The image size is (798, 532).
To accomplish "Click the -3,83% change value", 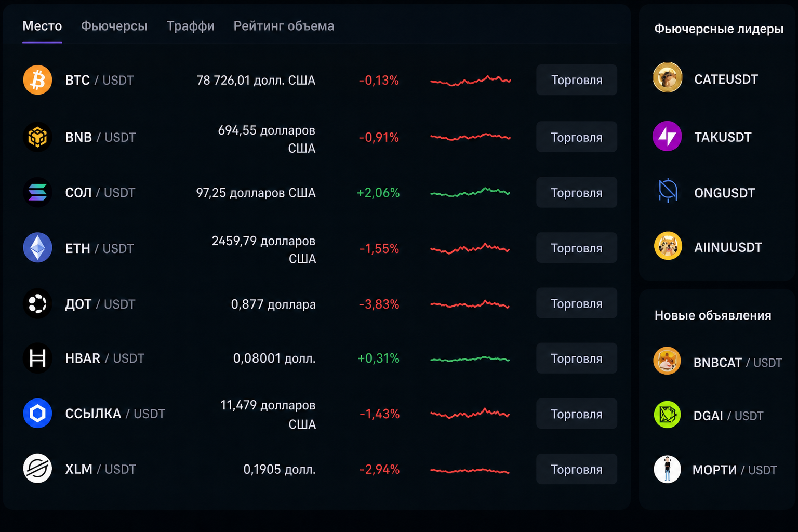I will (x=379, y=304).
